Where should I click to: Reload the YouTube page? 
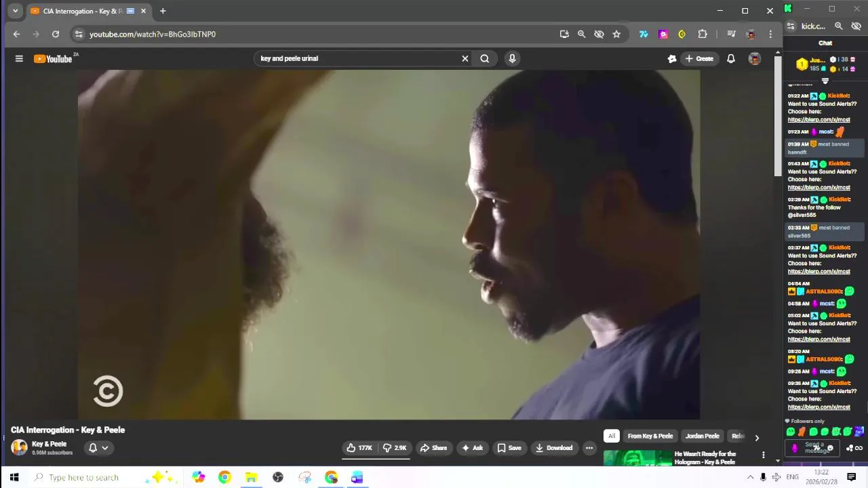56,34
